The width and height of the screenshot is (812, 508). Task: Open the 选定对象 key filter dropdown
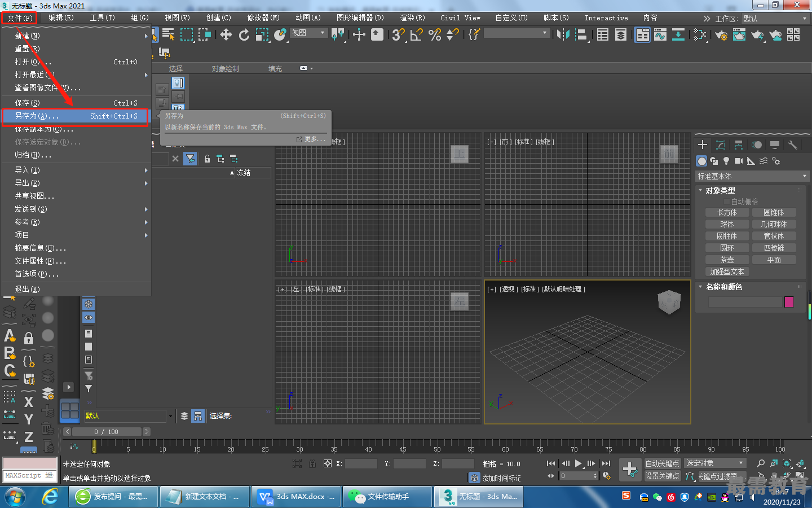point(715,463)
